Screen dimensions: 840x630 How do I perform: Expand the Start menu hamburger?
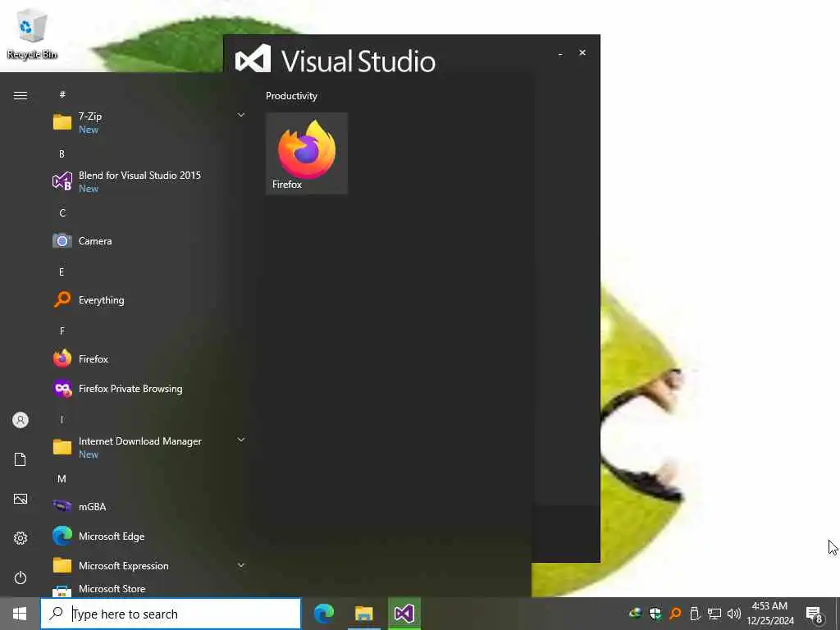click(x=21, y=96)
